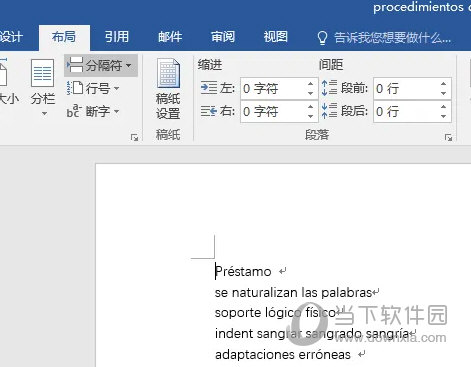Decrease left indent with down arrow
This screenshot has width=471, height=367.
(311, 93)
